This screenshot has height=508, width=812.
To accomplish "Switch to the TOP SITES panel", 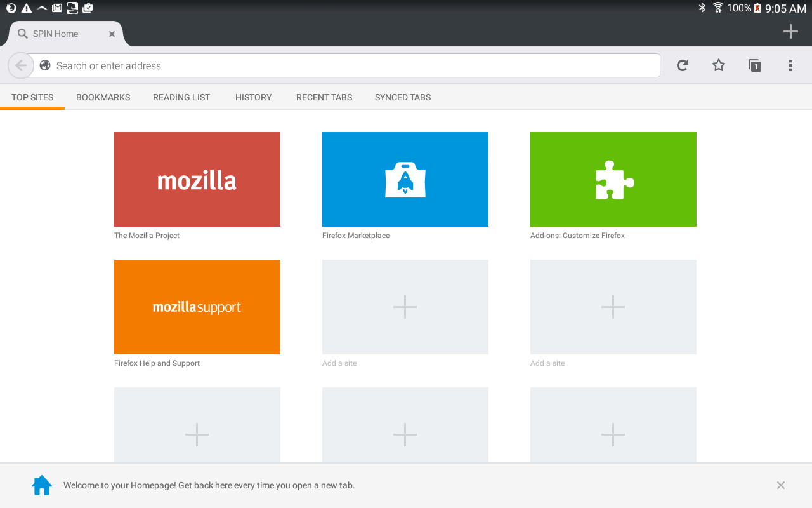I will pyautogui.click(x=32, y=97).
